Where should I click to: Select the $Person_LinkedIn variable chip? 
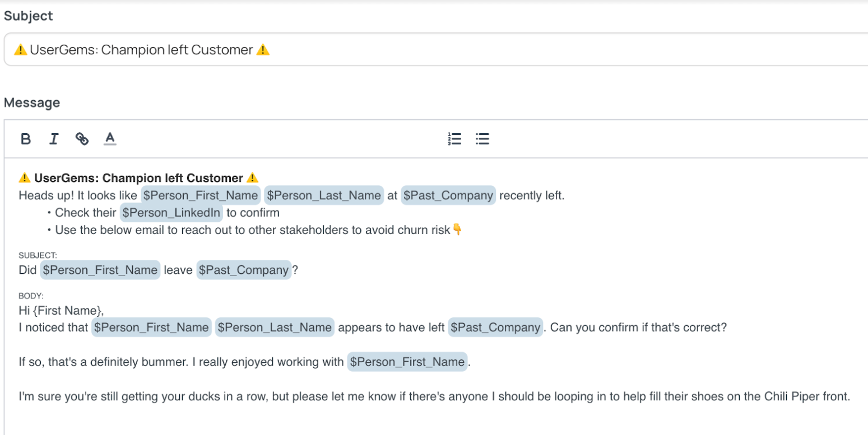tap(172, 213)
